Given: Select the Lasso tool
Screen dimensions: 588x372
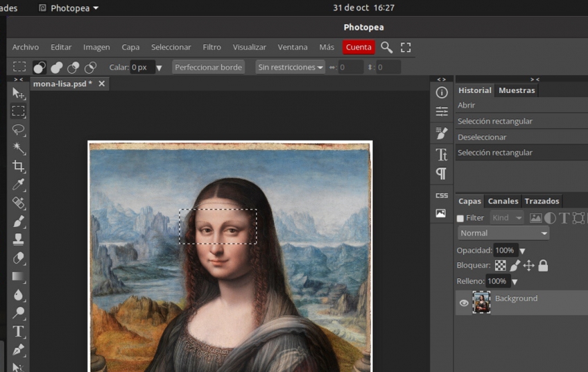Looking at the screenshot, I should coord(18,130).
